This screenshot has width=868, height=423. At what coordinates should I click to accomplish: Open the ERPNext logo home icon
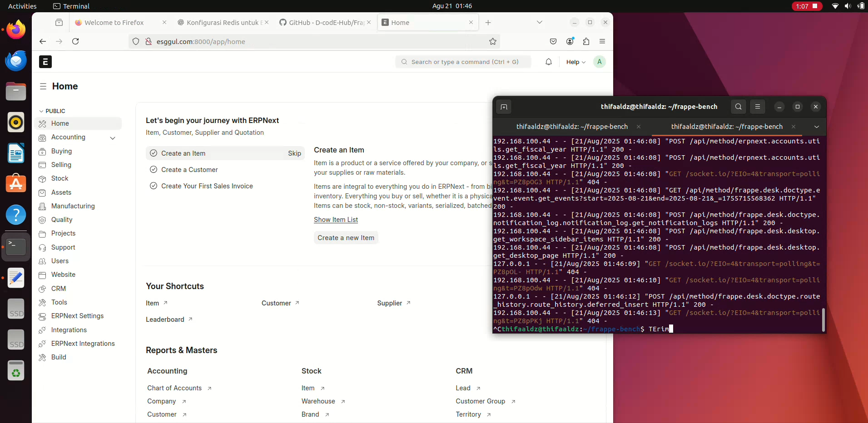(45, 62)
